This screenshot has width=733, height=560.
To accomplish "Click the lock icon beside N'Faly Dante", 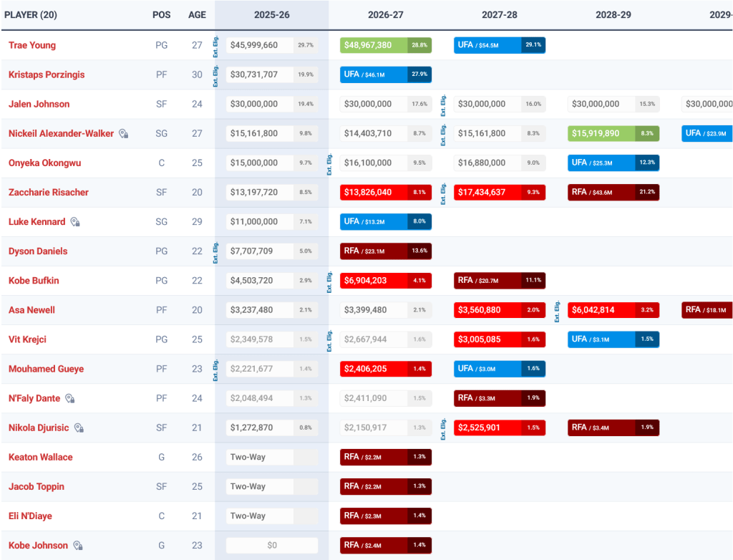I will point(70,398).
